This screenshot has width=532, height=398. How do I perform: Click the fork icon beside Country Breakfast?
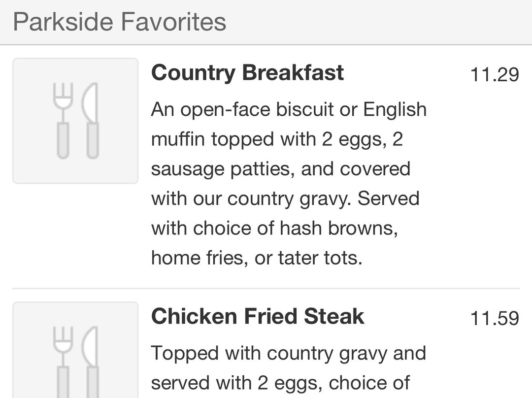point(63,121)
